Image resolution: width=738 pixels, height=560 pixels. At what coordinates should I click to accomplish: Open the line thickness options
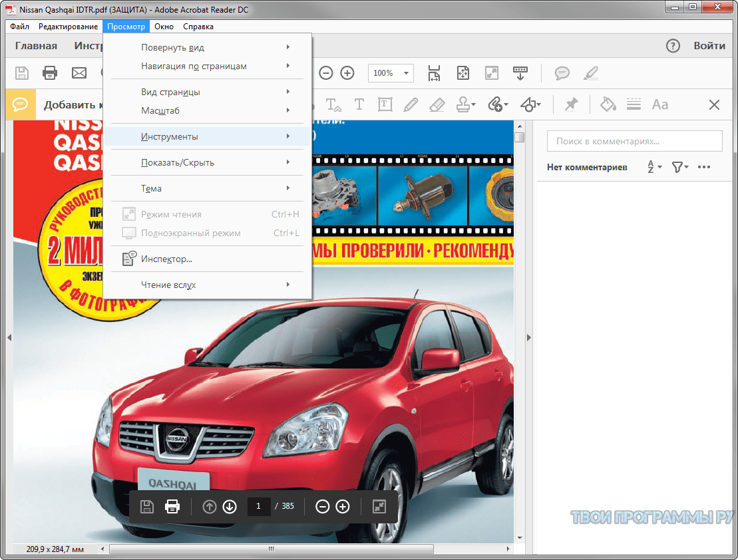[x=634, y=104]
